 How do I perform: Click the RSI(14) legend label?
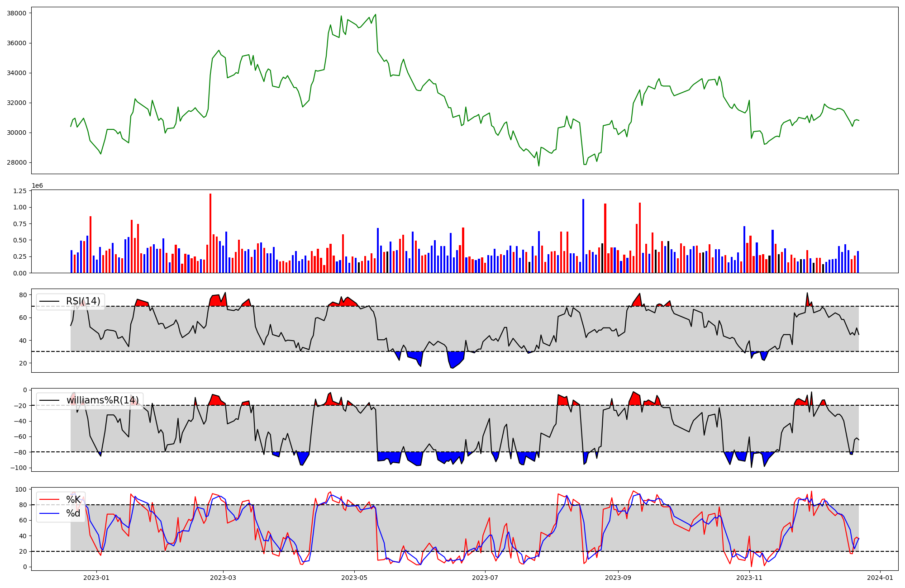(83, 301)
